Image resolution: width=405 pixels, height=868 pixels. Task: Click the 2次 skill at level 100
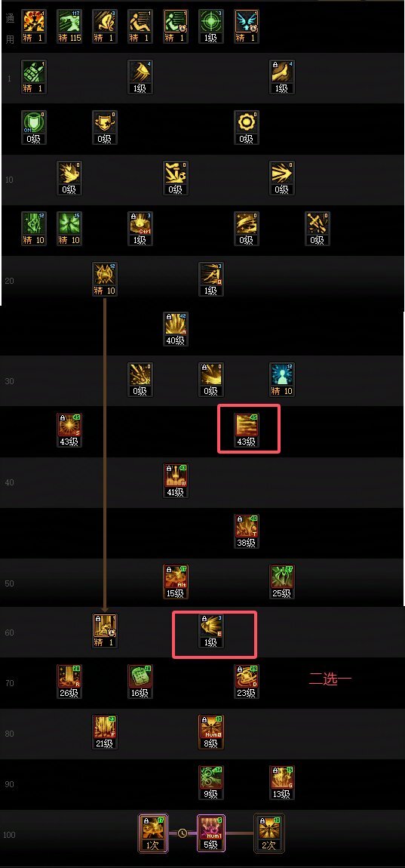click(268, 833)
